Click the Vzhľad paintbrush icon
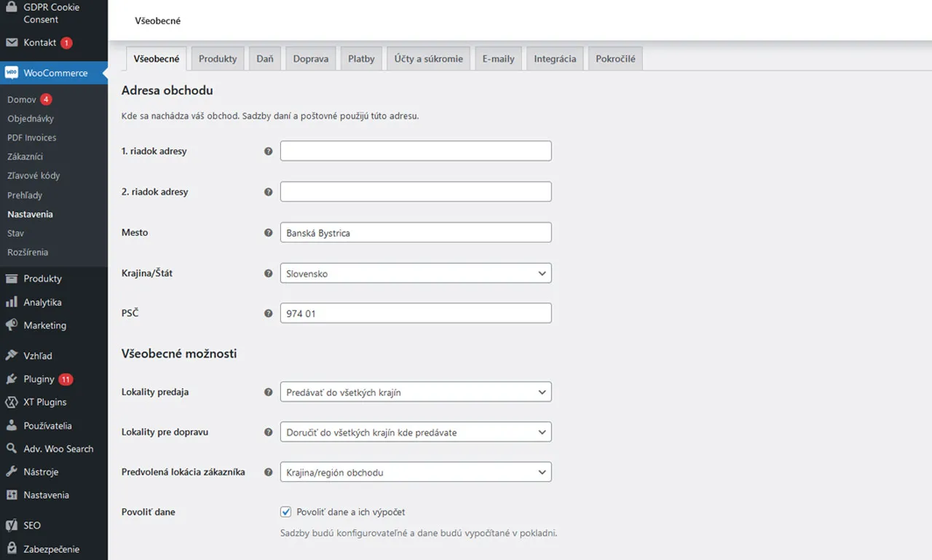The height and width of the screenshot is (560, 932). pyautogui.click(x=12, y=355)
